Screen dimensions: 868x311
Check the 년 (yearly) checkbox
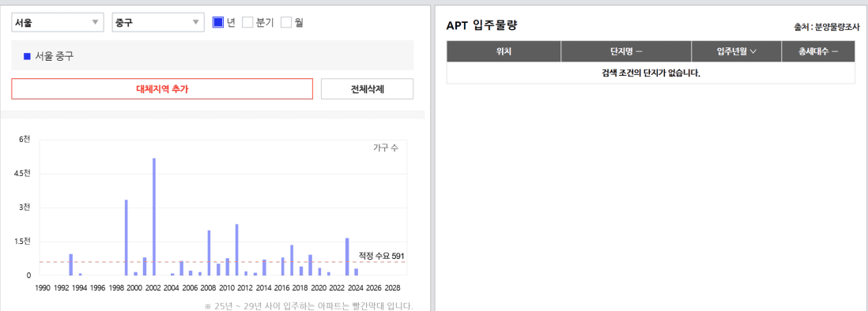[x=218, y=23]
